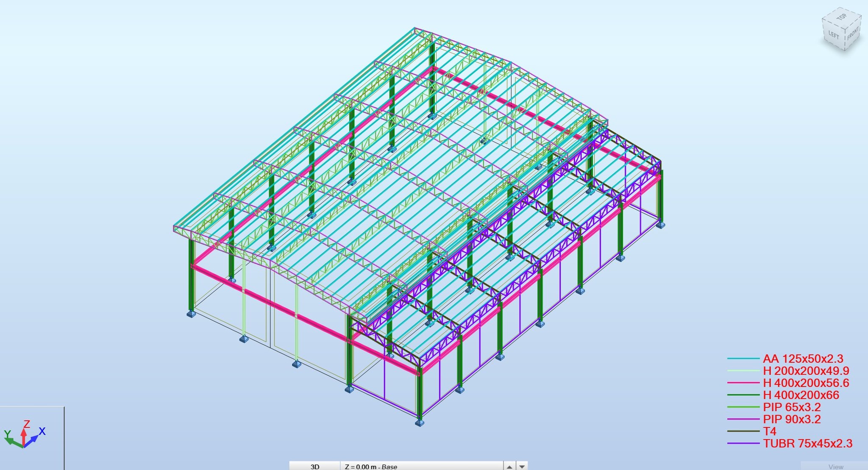Click the H 400x200x56.6 legend entry
Viewport: 868px width, 470px height.
pos(806,383)
